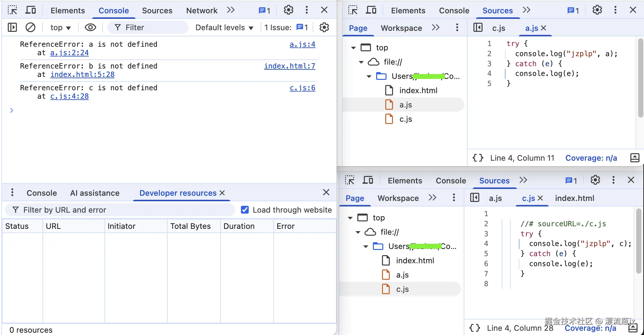Enable Load through website checkbox
644x335 pixels.
click(x=245, y=210)
